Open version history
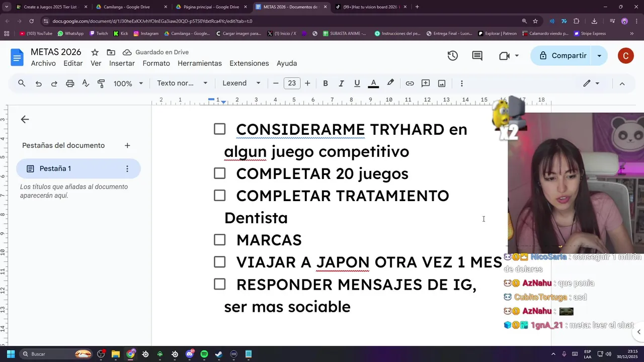Screen dimensions: 644x362 pos(453,56)
